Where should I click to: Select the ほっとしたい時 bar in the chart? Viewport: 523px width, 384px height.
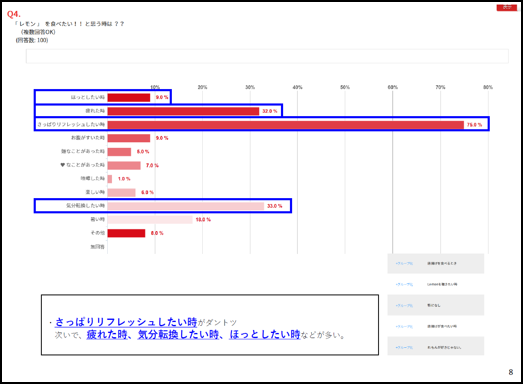(x=129, y=97)
